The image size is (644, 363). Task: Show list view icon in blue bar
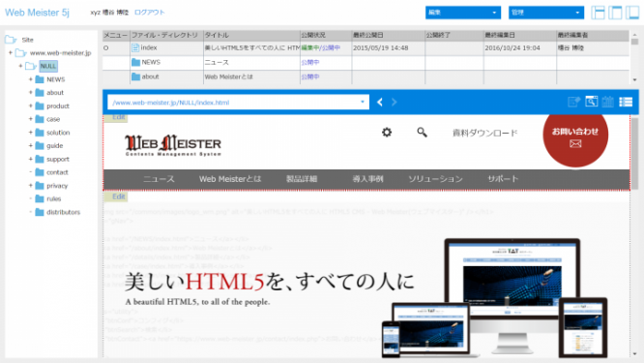point(626,102)
